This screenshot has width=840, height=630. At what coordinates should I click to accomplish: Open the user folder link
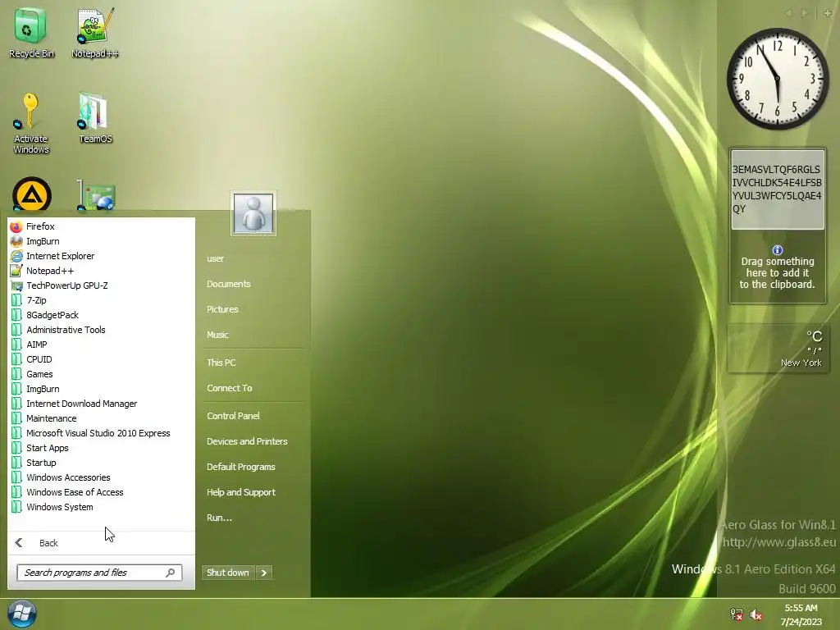click(x=216, y=258)
